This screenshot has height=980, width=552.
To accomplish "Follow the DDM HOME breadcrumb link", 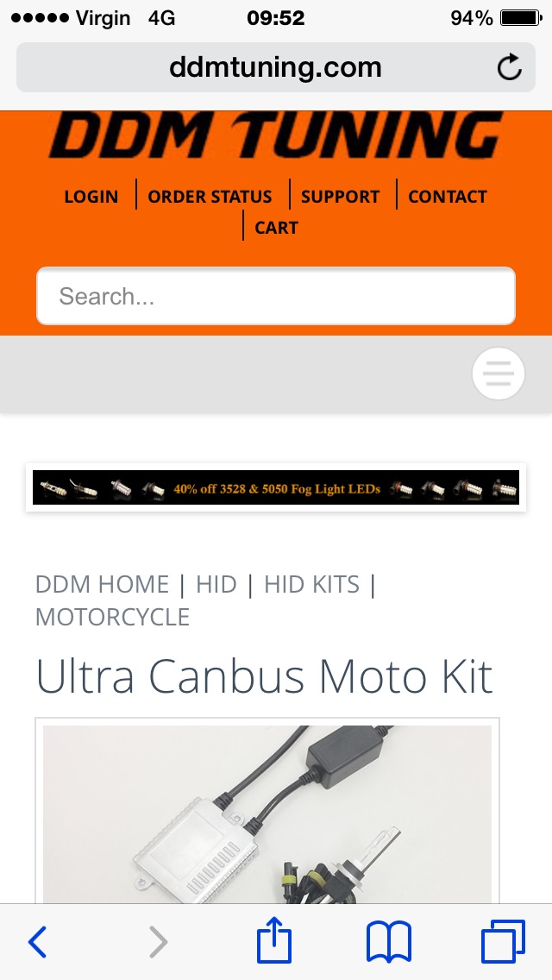I will pos(102,584).
